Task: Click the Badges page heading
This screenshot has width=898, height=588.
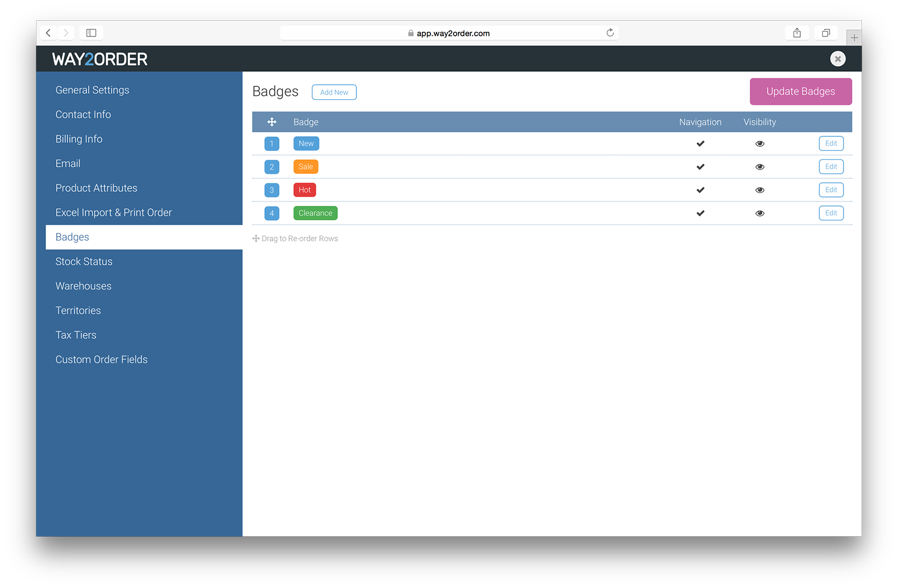Action: tap(275, 91)
